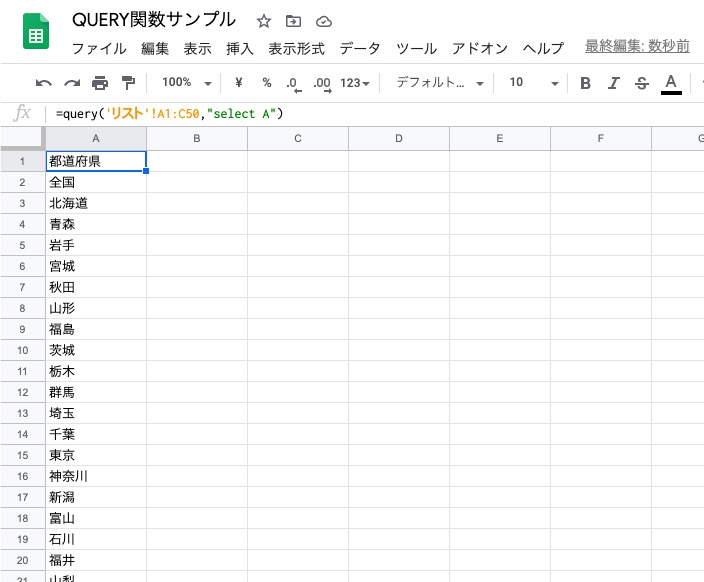This screenshot has width=704, height=582.
Task: Redo the last action
Action: pos(72,83)
